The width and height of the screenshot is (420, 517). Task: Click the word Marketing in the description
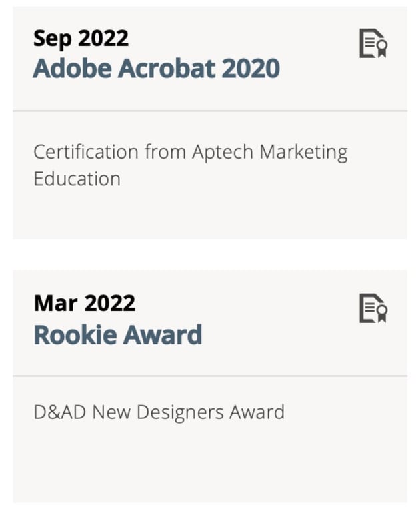303,152
